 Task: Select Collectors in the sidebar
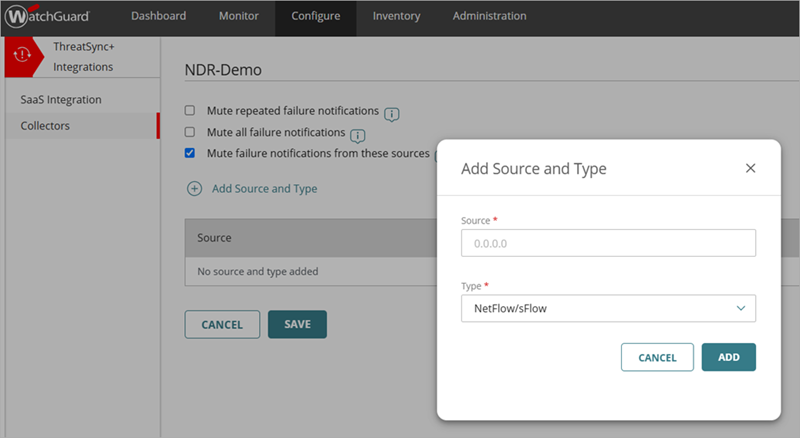point(45,126)
